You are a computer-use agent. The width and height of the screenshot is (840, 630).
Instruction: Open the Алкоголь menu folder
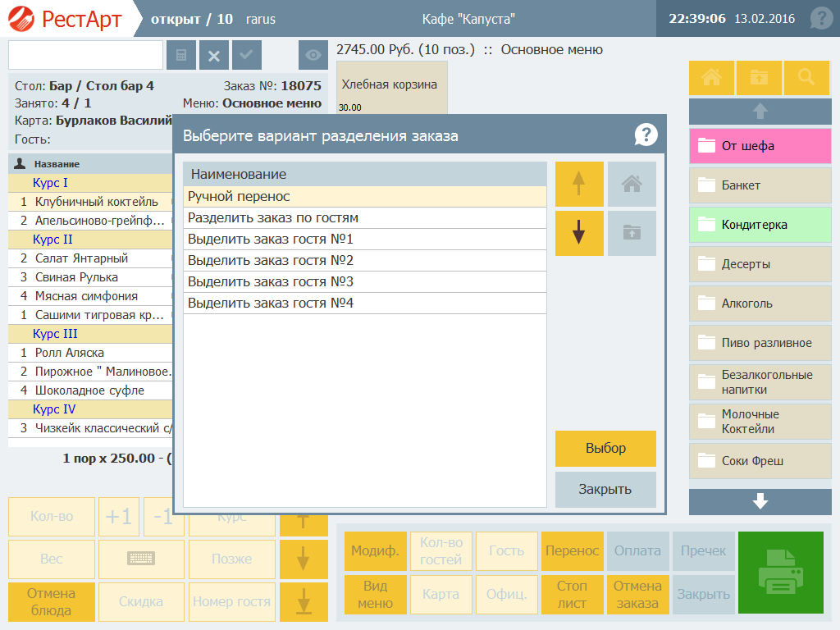760,304
